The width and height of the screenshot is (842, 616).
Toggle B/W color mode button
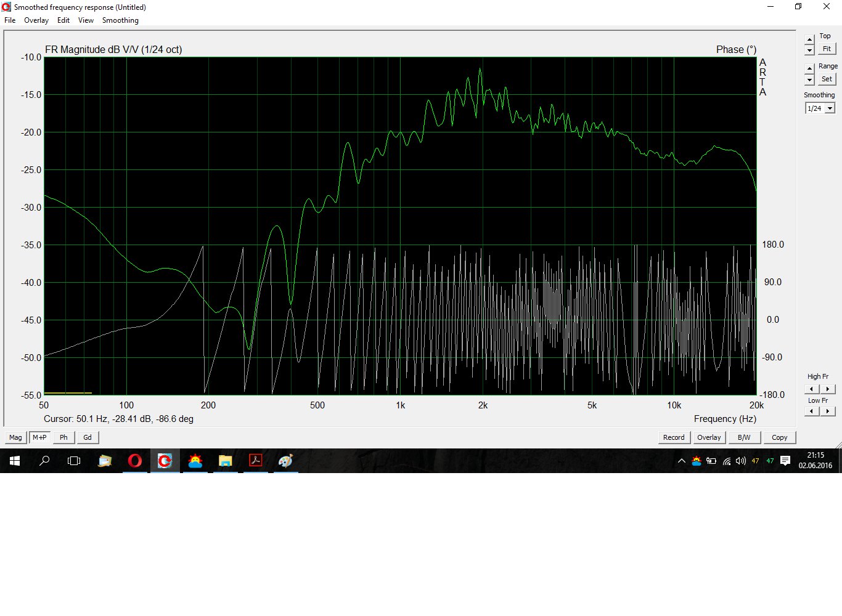coord(744,437)
